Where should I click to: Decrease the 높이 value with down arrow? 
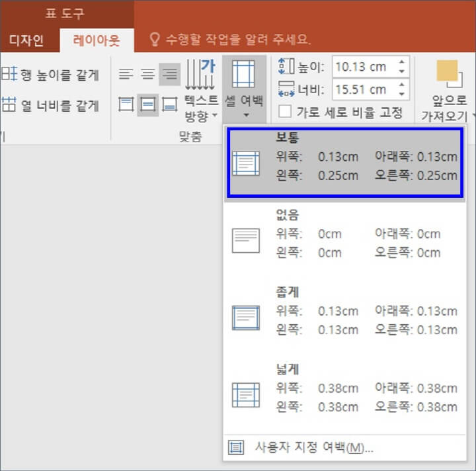pos(402,71)
